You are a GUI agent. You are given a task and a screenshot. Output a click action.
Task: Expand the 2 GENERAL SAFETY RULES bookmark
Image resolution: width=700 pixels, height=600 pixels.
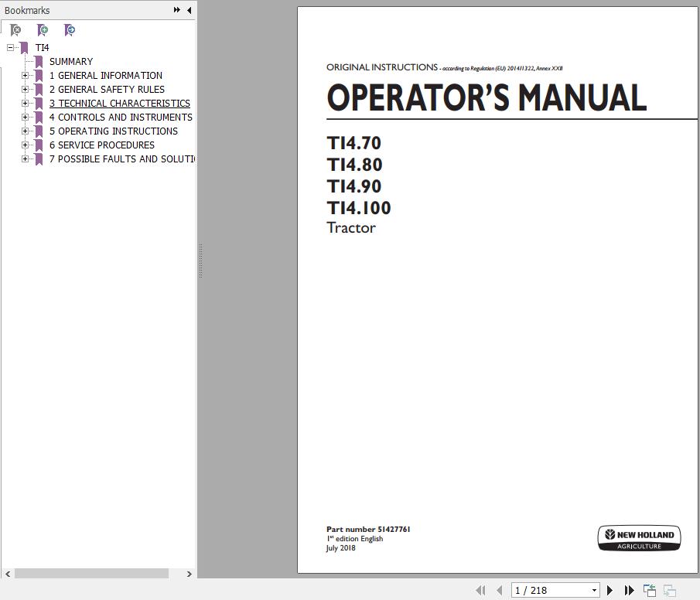tap(25, 89)
